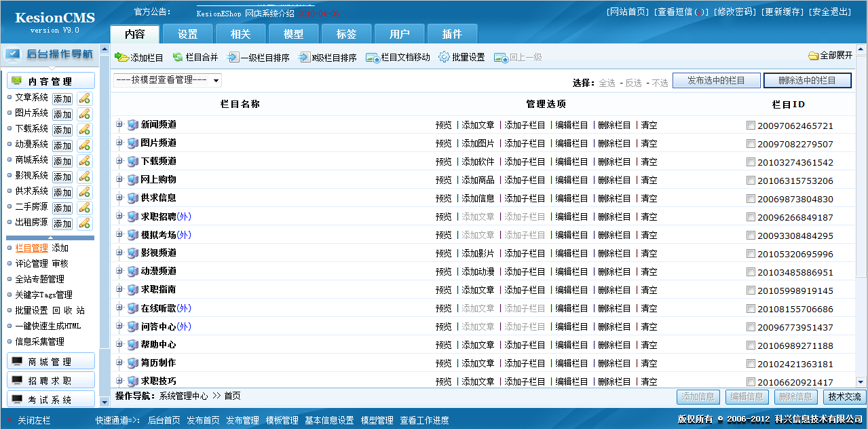Check the box for ID 20096266849187
Viewport: 868px width, 429px height.
coord(751,217)
